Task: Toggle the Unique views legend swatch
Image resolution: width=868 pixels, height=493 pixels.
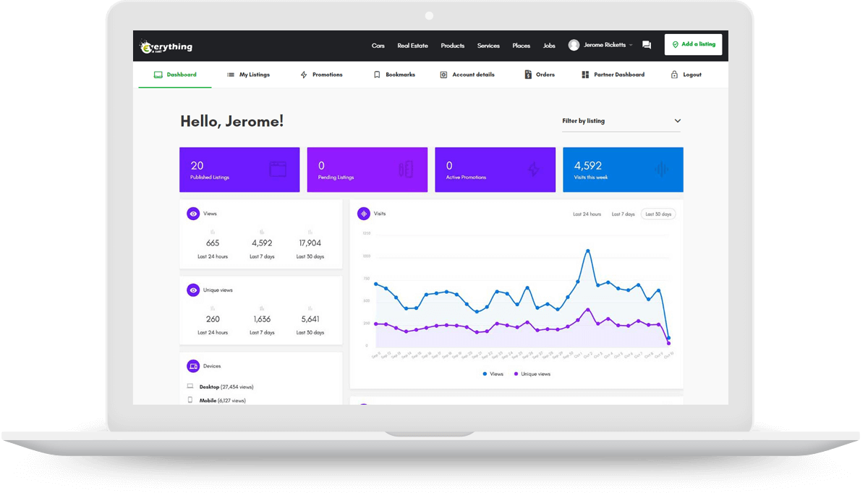Action: [516, 374]
